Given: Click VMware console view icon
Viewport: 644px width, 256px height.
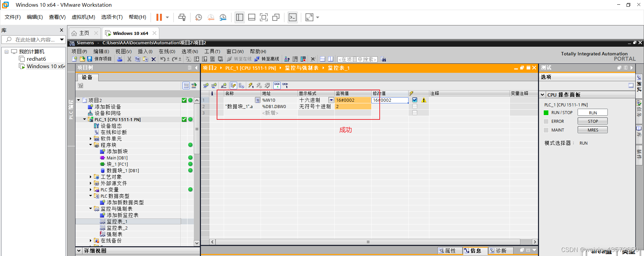Looking at the screenshot, I should 292,17.
